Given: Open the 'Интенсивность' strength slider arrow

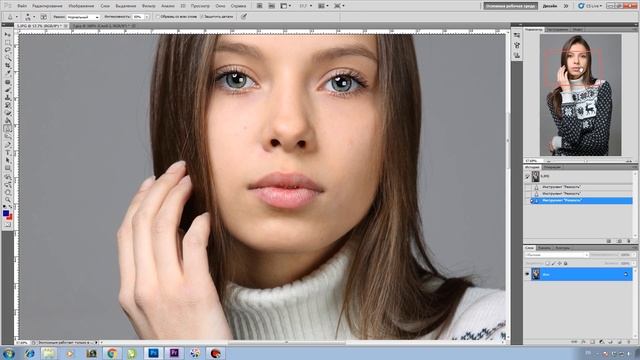Looking at the screenshot, I should coord(147,17).
